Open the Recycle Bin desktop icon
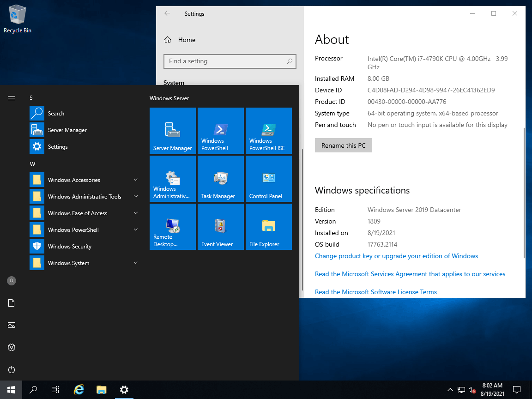 (17, 18)
